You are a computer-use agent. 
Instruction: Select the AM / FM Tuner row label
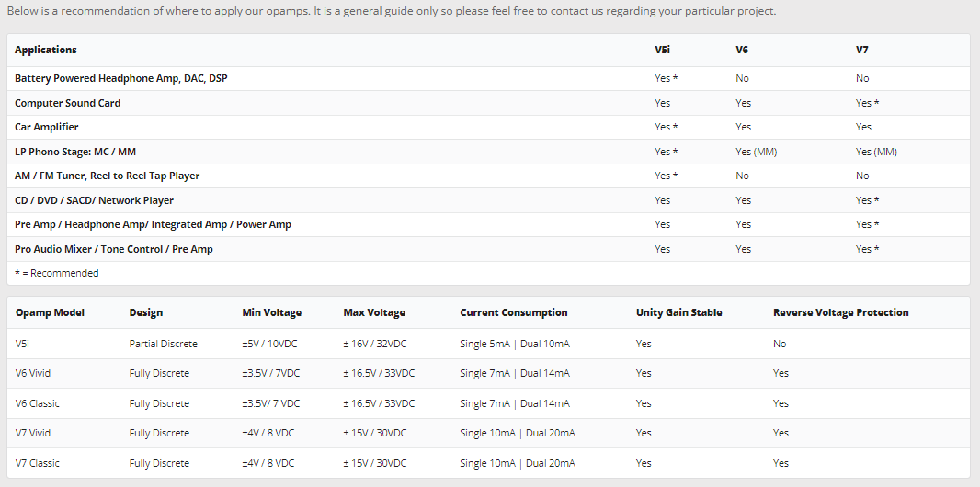(107, 176)
